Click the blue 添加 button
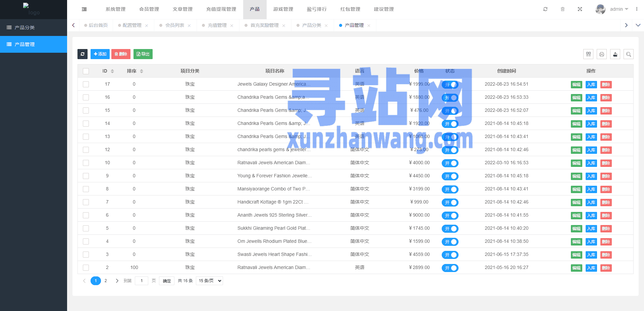The image size is (644, 311). [x=100, y=54]
